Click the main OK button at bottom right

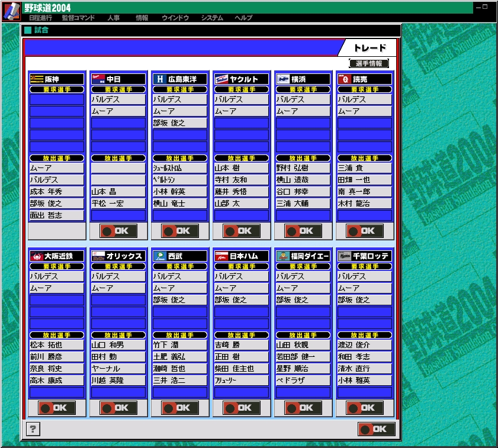376,430
